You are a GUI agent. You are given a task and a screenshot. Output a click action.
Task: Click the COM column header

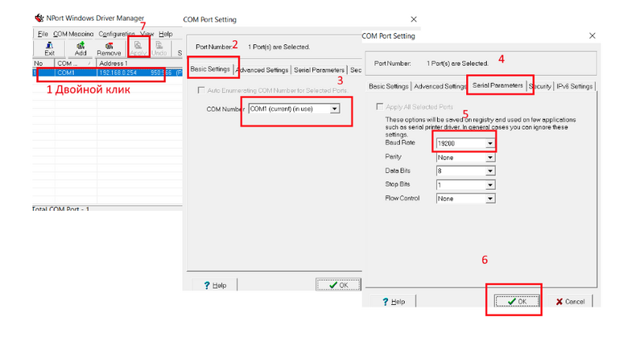(x=75, y=64)
